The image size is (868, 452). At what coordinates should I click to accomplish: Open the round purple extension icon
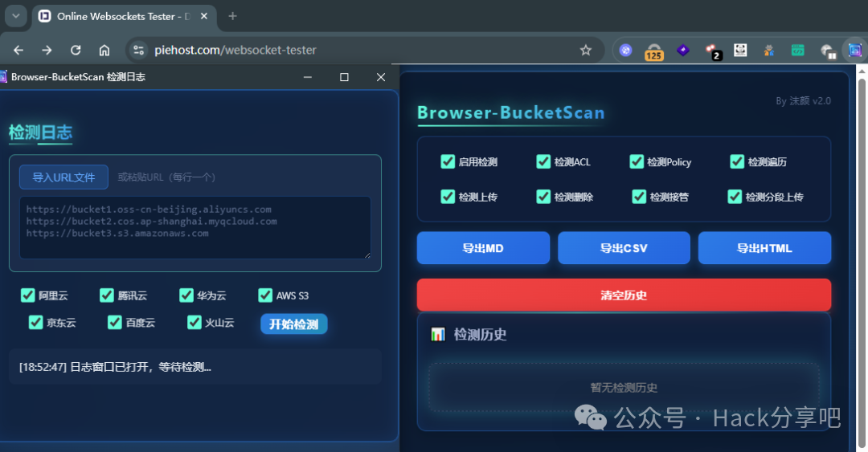click(x=625, y=51)
